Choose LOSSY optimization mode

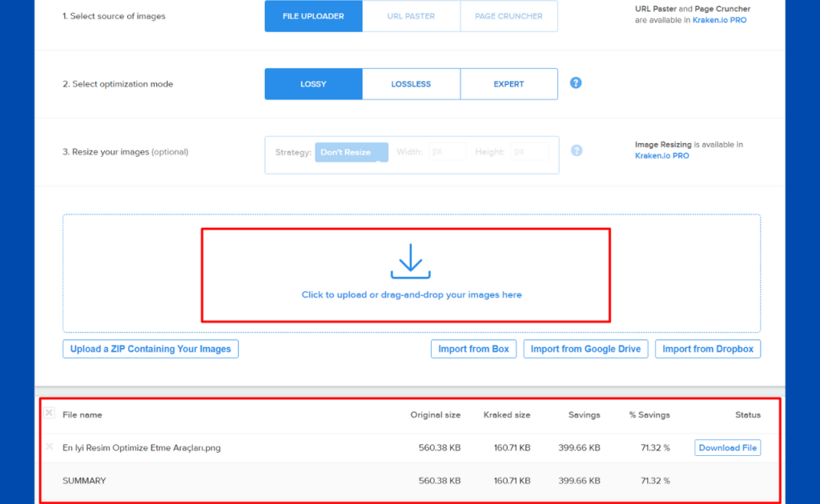pos(313,84)
